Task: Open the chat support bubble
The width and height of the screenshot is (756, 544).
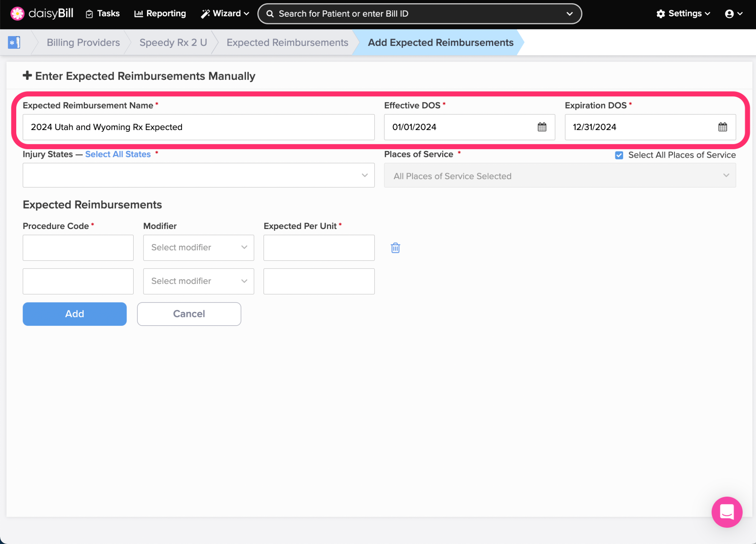Action: tap(726, 512)
